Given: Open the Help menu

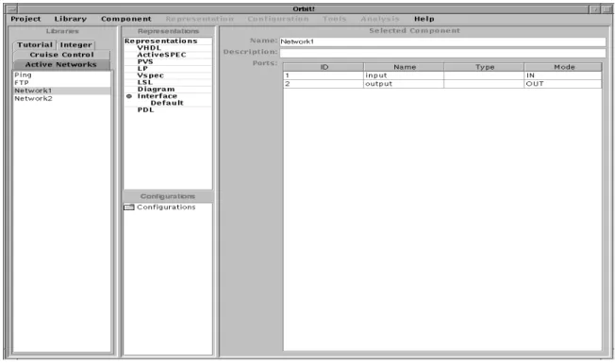Looking at the screenshot, I should (424, 19).
